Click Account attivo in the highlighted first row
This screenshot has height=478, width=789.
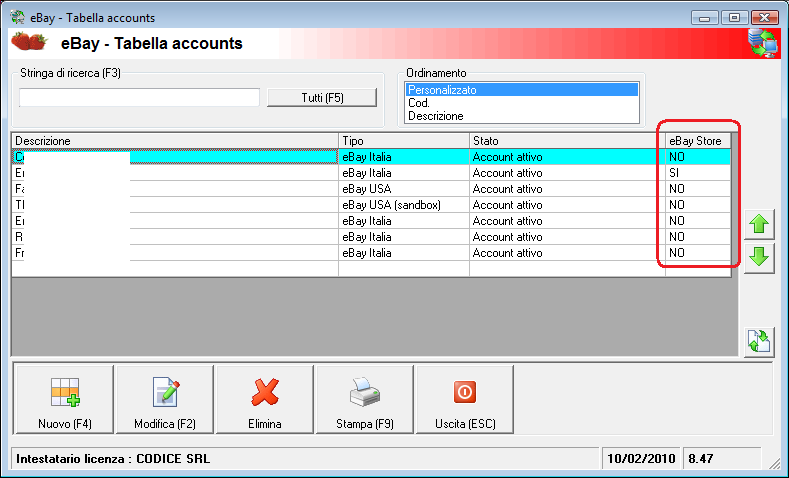567,156
